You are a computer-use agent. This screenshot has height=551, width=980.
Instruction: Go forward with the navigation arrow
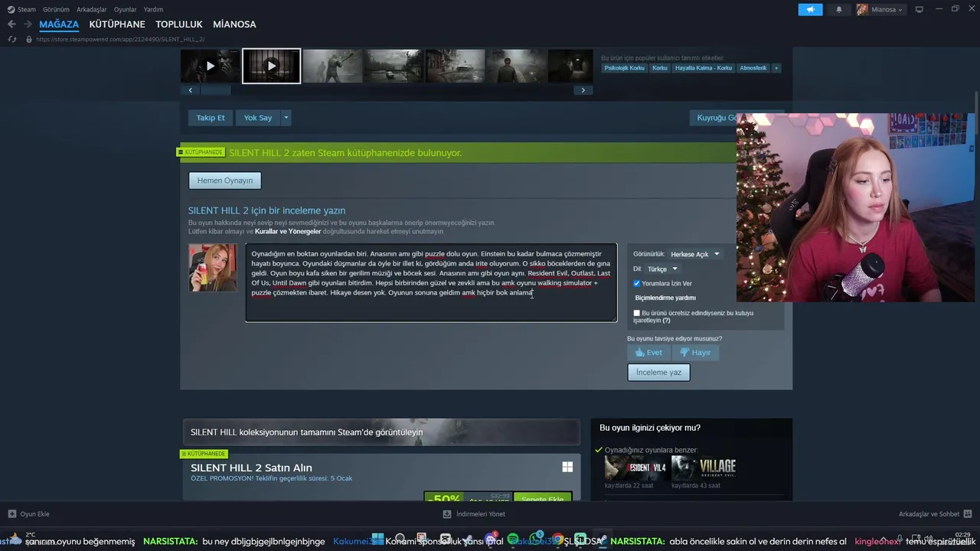(28, 24)
